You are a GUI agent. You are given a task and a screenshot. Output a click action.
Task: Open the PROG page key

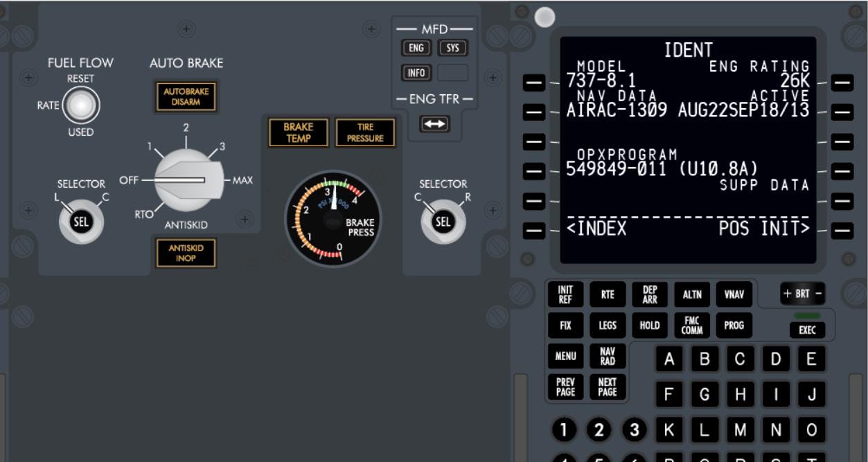pos(734,325)
